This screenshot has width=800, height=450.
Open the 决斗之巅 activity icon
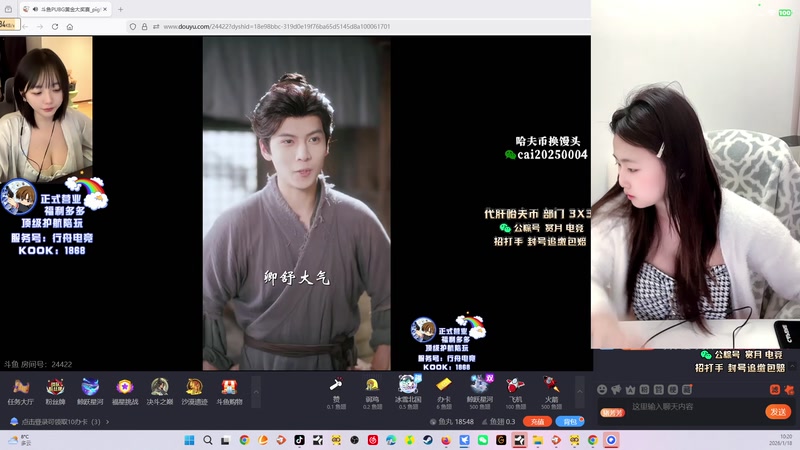point(160,392)
